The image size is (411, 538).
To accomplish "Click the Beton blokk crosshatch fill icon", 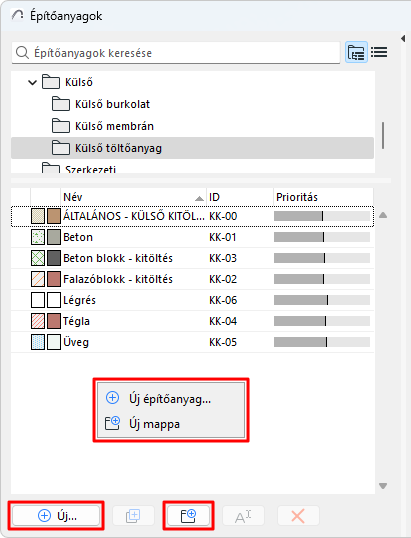I will [38, 258].
